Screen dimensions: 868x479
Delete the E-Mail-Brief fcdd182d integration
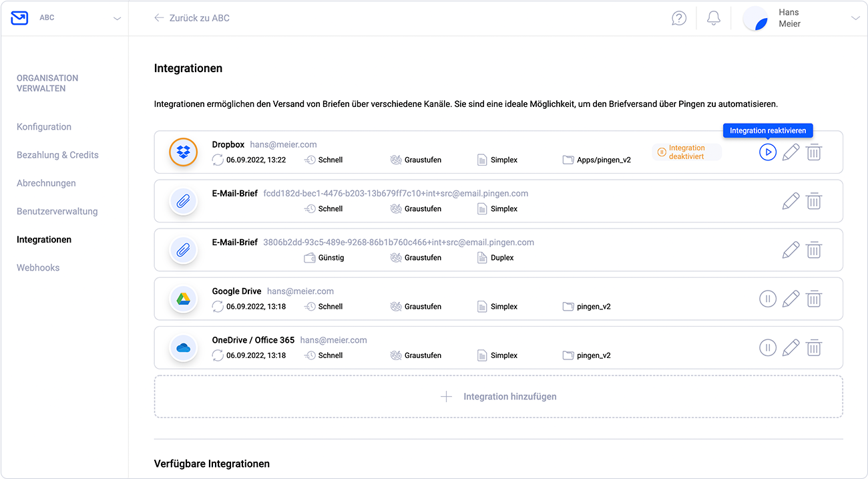coord(813,201)
